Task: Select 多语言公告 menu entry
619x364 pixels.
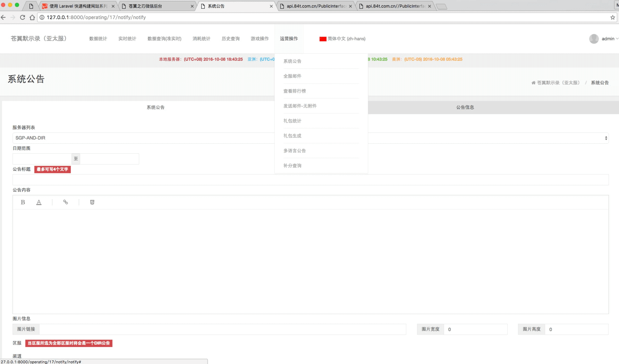Action: pos(295,151)
